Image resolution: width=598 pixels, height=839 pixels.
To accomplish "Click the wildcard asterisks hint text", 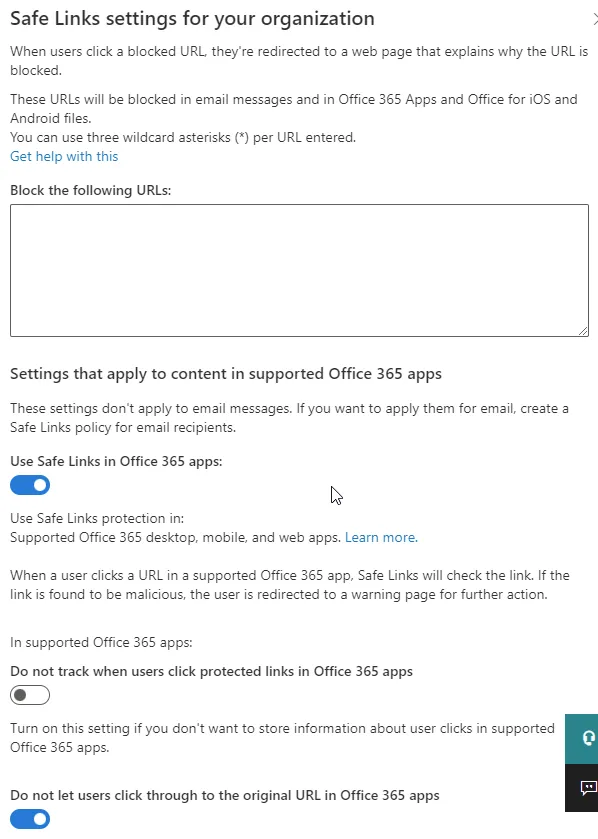I will [x=183, y=138].
